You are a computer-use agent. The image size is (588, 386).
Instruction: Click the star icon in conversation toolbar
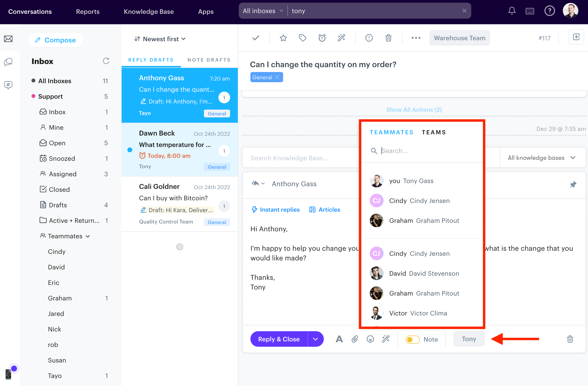(x=283, y=38)
